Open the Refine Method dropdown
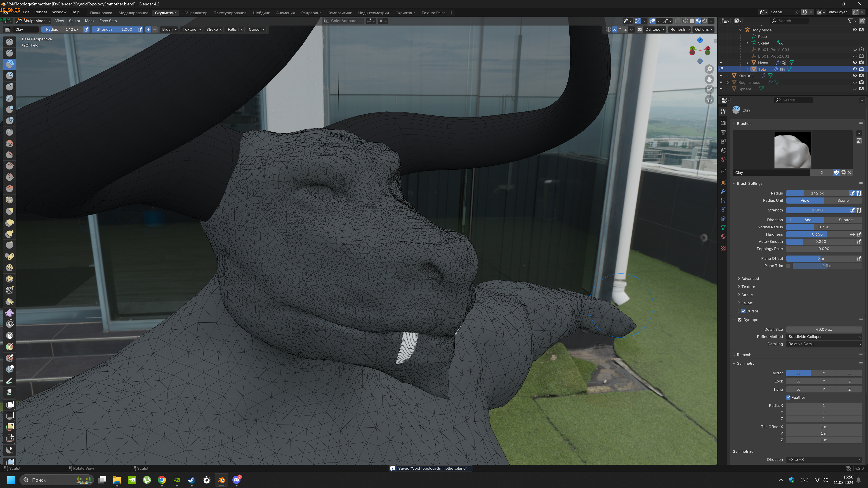This screenshot has width=868, height=488. point(824,337)
